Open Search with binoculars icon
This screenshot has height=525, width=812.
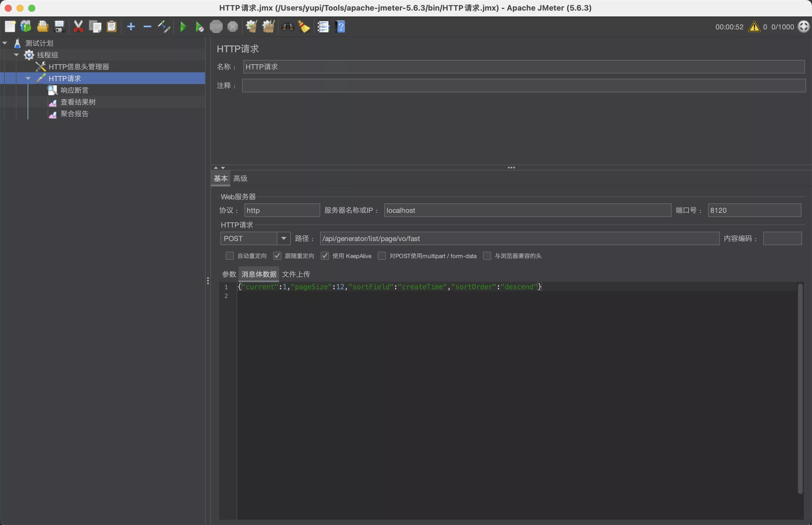[x=288, y=26]
